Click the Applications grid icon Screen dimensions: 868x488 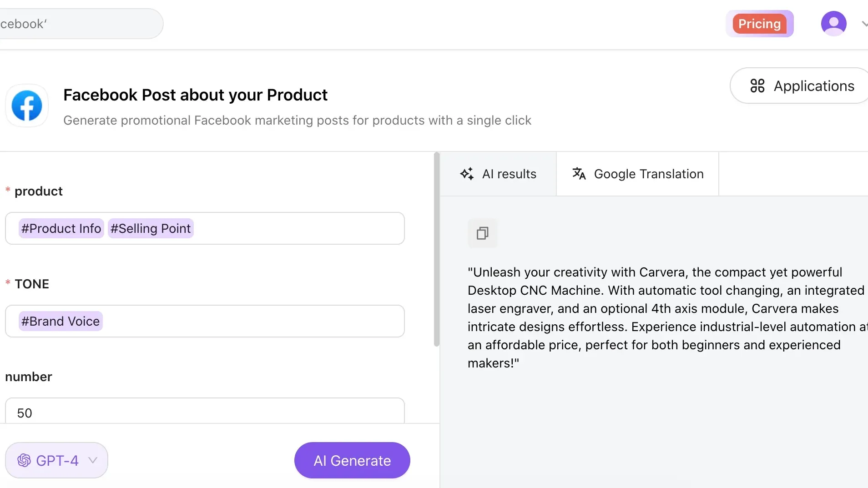pos(757,86)
